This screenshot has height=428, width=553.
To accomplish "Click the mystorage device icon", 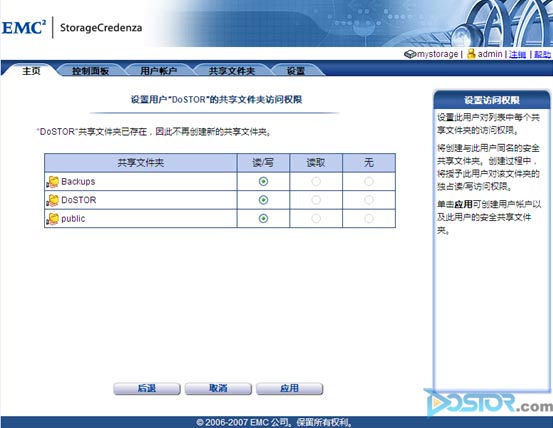I will click(410, 54).
